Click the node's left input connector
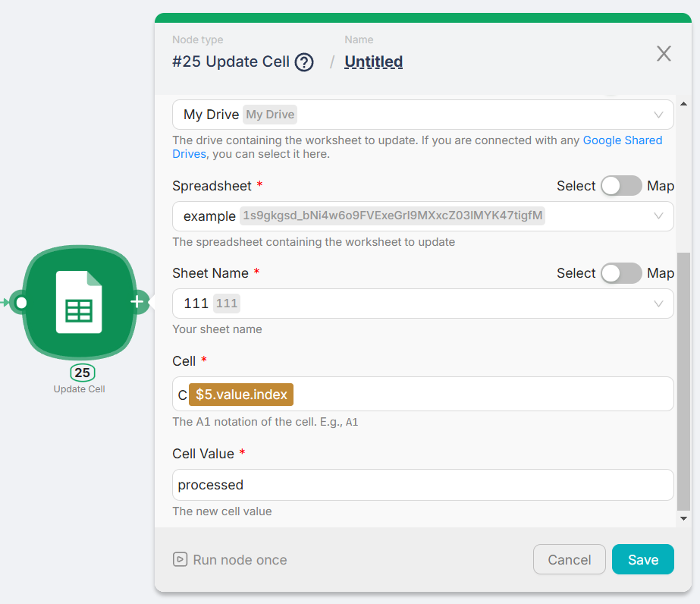 pos(20,303)
